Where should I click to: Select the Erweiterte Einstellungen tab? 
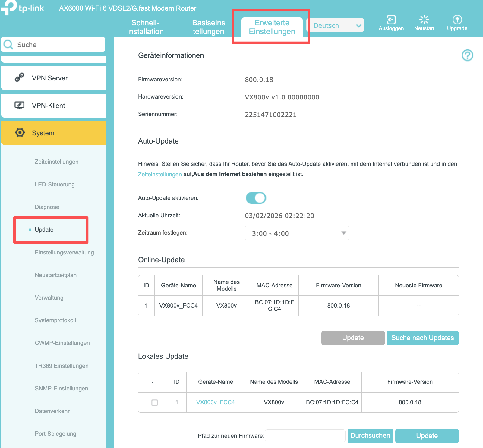click(272, 27)
